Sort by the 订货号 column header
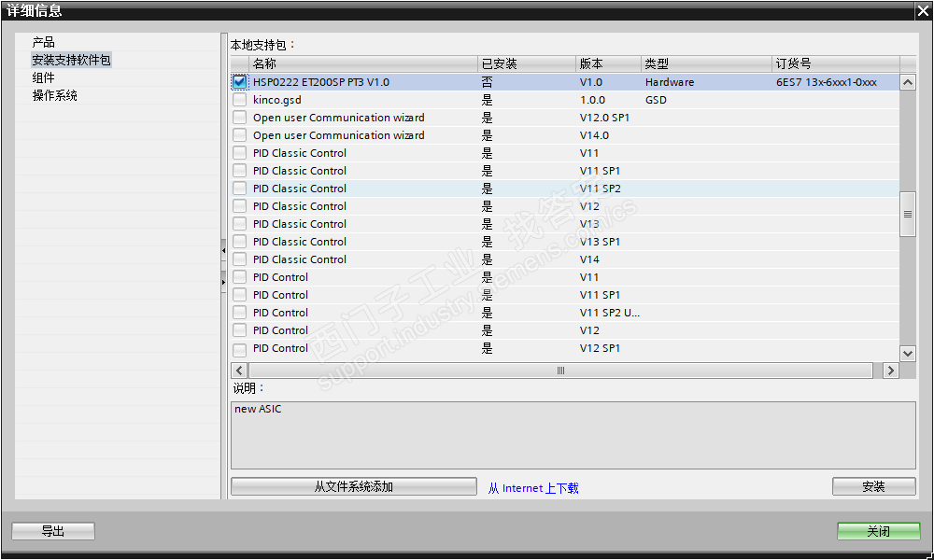This screenshot has width=934, height=560. [x=836, y=63]
